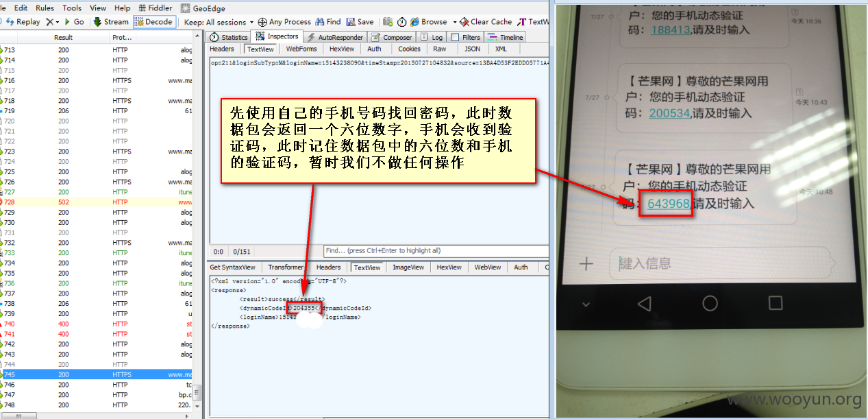The height and width of the screenshot is (419, 868).
Task: Open the Help menu
Action: (x=123, y=8)
